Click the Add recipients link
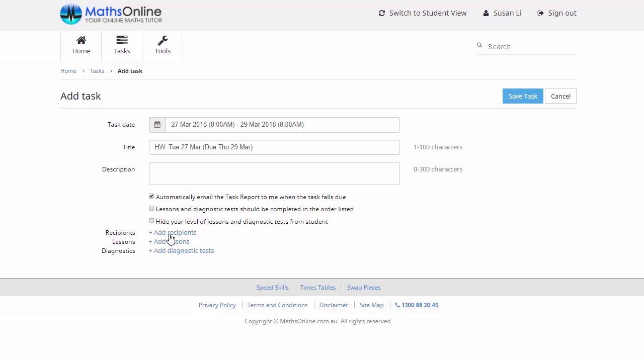Screen dimensions: 644x362 tap(173, 232)
